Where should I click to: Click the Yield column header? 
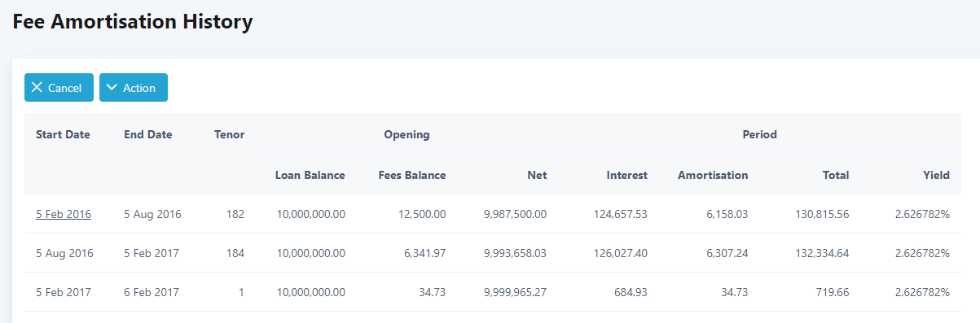pos(936,175)
